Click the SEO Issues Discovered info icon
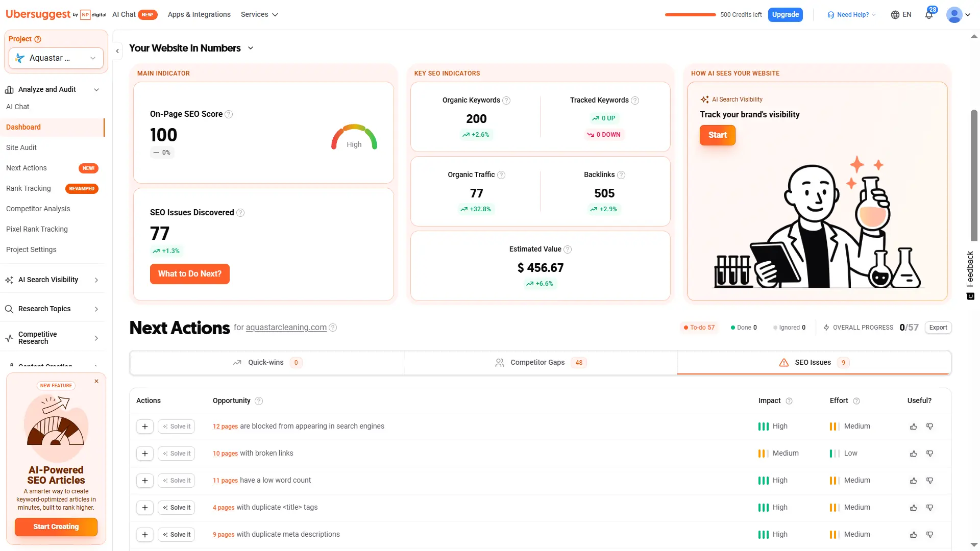This screenshot has height=551, width=980. pyautogui.click(x=240, y=213)
